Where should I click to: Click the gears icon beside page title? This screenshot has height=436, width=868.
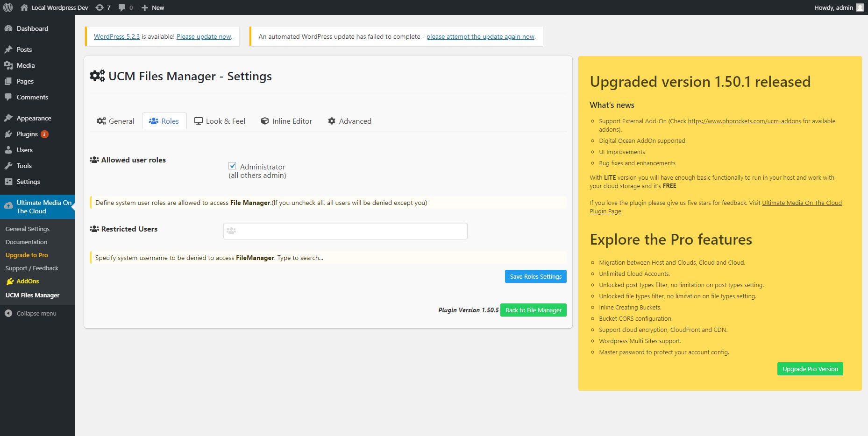pos(97,76)
